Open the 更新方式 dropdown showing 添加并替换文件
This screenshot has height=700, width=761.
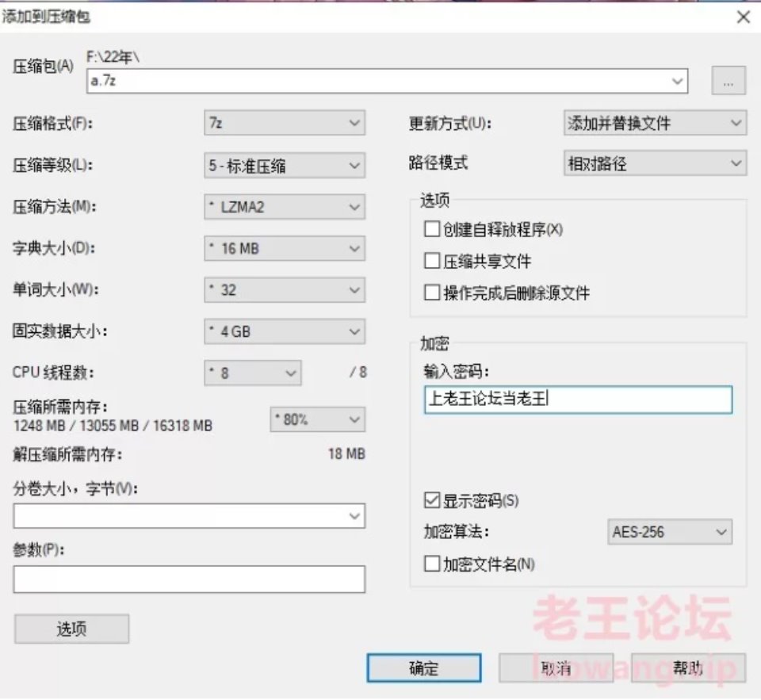[x=656, y=123]
